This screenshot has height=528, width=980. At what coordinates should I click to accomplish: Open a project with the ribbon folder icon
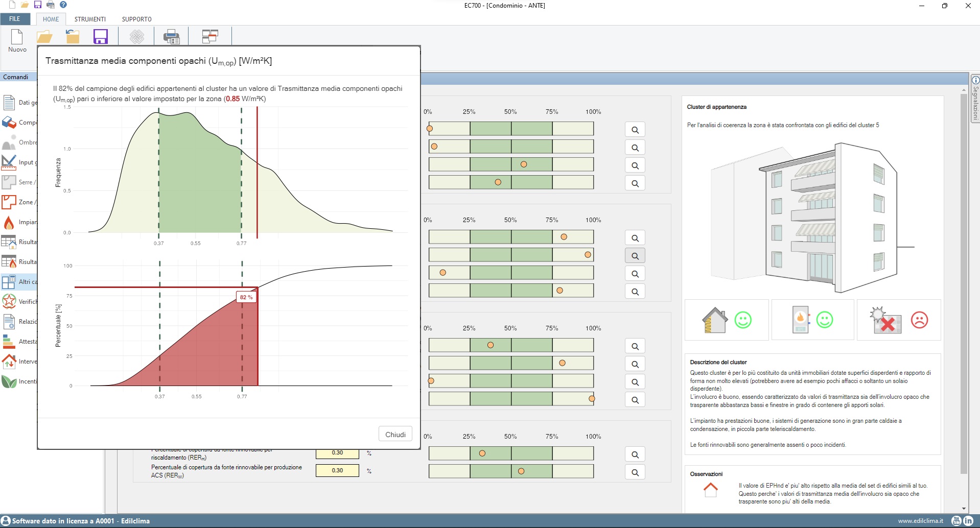coord(44,37)
